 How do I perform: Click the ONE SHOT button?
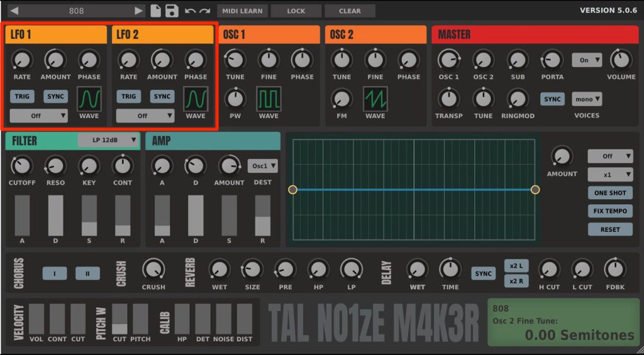coord(610,193)
